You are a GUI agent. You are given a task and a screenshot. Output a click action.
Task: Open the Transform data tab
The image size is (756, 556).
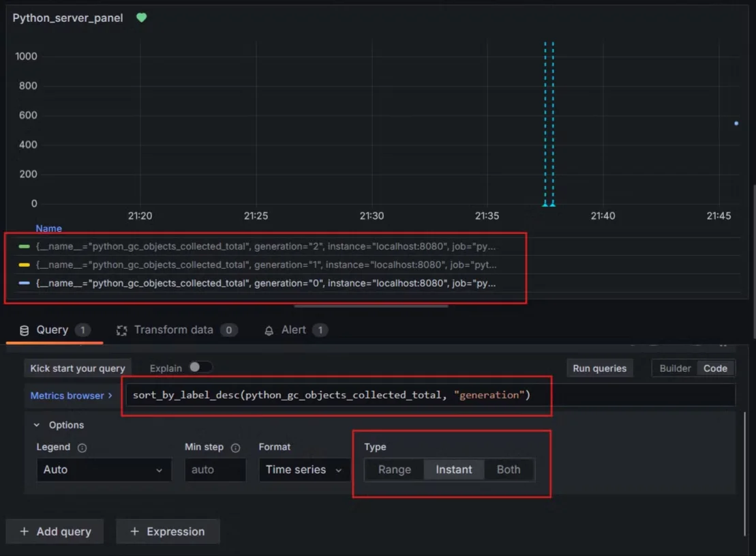(x=177, y=330)
